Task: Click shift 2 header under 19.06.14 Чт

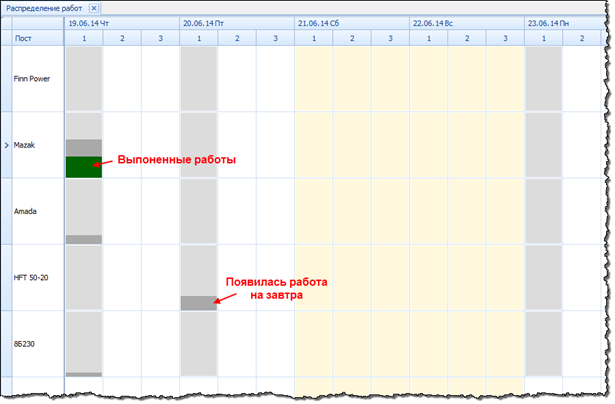Action: click(122, 38)
